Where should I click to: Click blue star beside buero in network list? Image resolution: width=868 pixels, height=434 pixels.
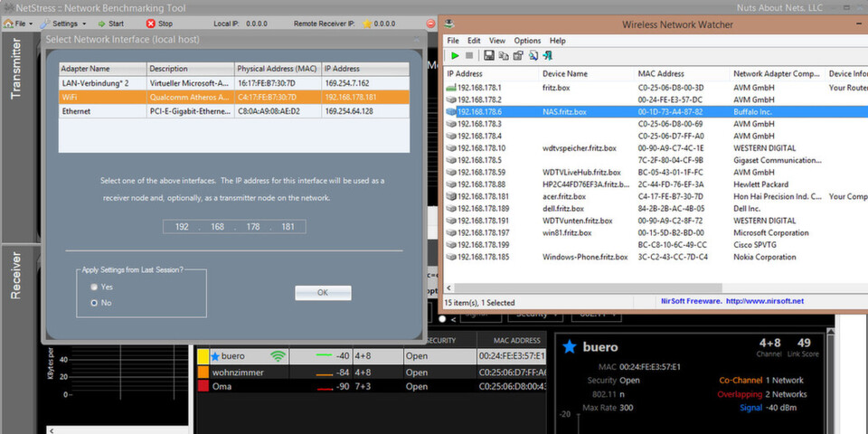215,356
